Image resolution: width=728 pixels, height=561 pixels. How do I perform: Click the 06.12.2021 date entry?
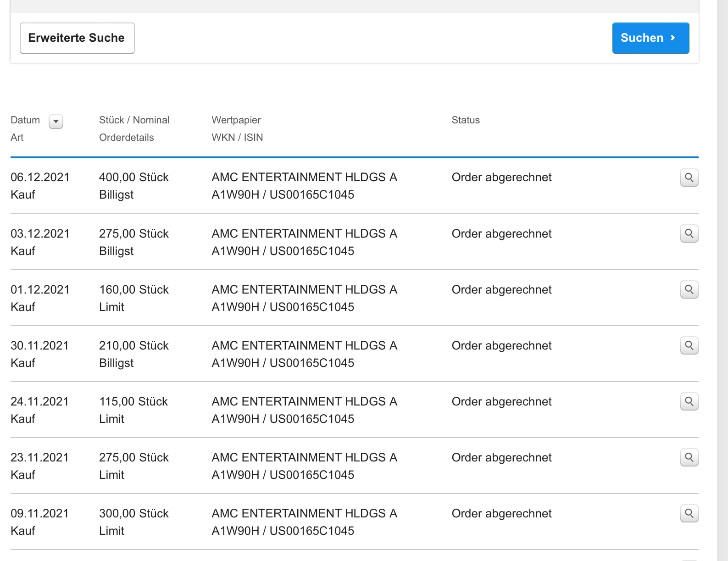(40, 178)
